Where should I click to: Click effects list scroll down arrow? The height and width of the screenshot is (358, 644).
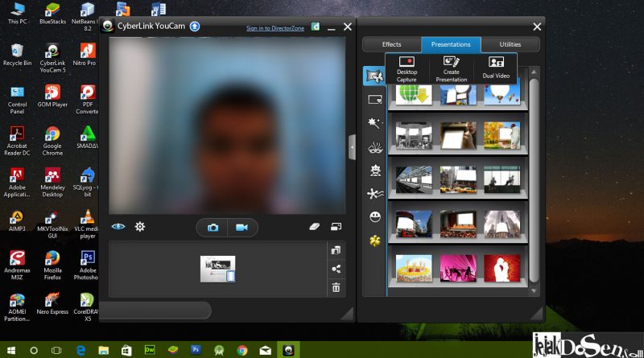[534, 290]
